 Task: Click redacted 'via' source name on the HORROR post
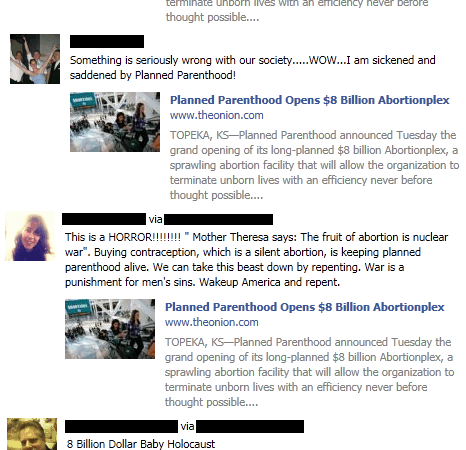[x=218, y=219]
